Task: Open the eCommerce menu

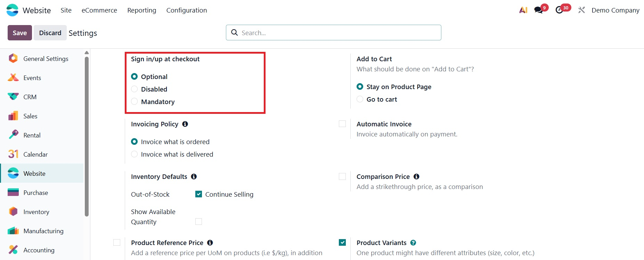Action: [x=99, y=10]
